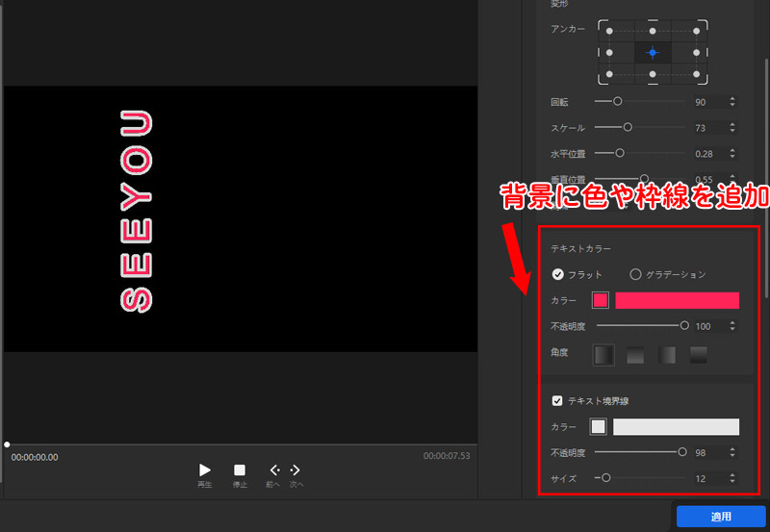Viewport: 770px width, 532px height.
Task: Open the text color small swatch
Action: tap(601, 300)
